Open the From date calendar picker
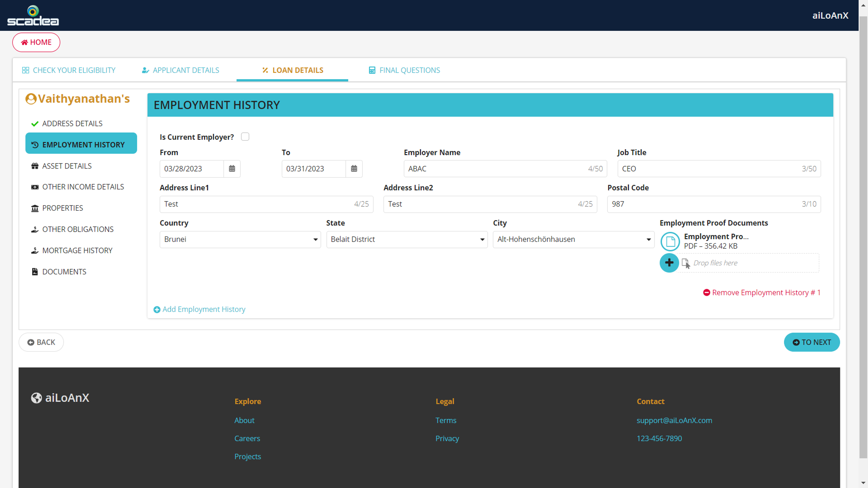868x488 pixels. click(x=232, y=169)
